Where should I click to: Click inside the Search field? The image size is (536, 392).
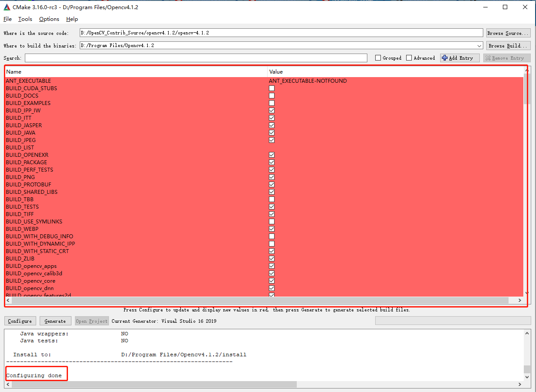tap(196, 57)
